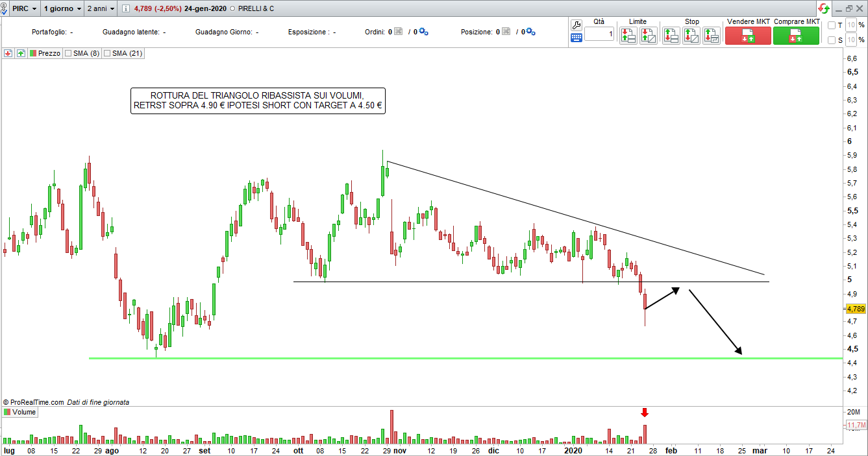Click the blue keyboard shortcut icon
This screenshot has width=868, height=456.
[x=576, y=38]
